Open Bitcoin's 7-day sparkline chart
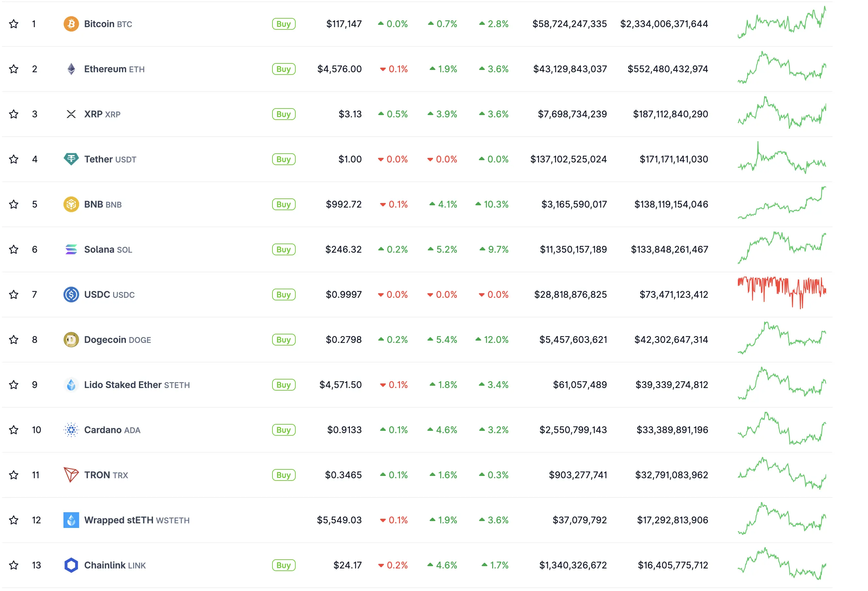 point(782,22)
